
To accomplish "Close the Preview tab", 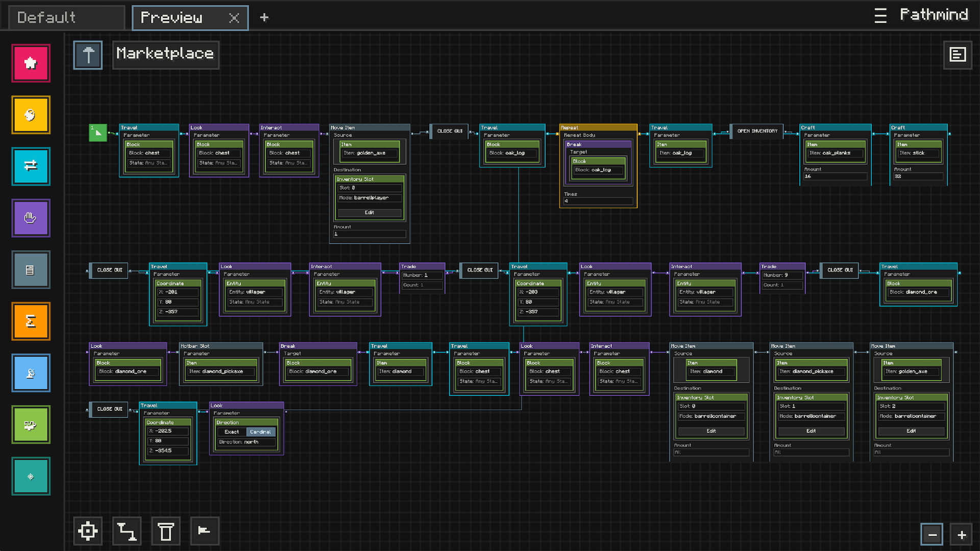I will 234,18.
